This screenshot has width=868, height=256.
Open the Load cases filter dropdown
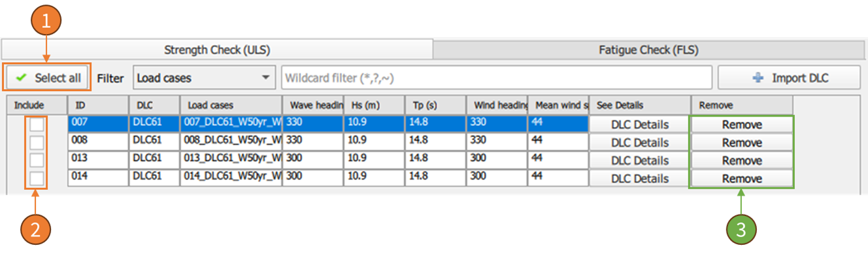[x=204, y=78]
